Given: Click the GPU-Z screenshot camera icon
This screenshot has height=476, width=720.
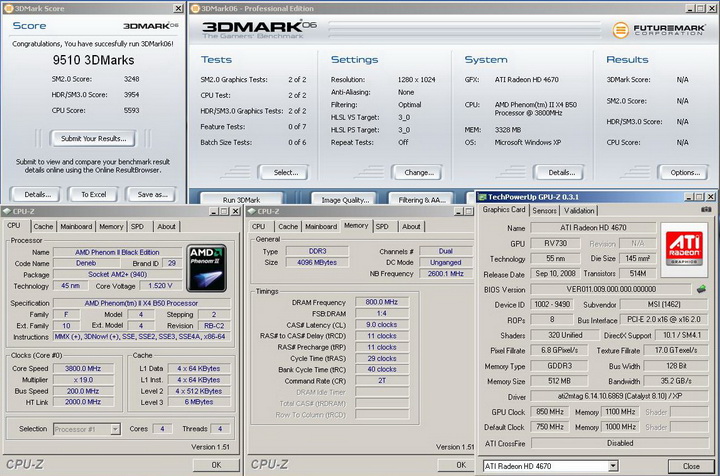Looking at the screenshot, I should coord(706,209).
